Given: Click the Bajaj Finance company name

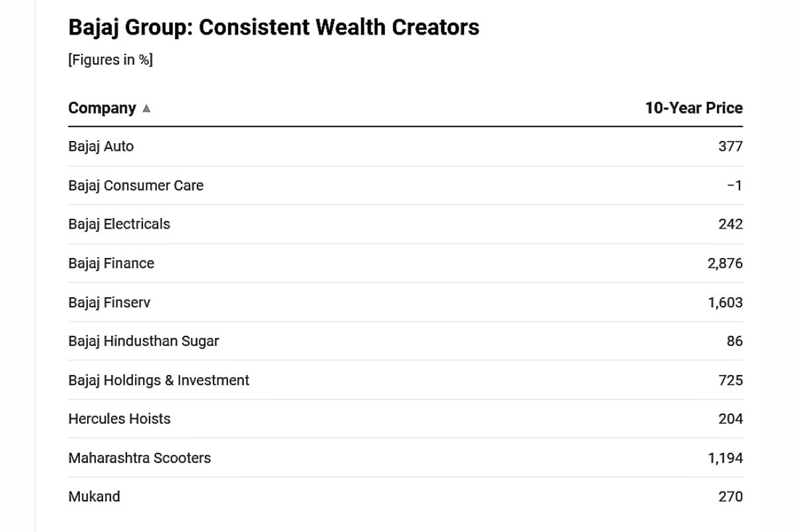Looking at the screenshot, I should click(x=111, y=263).
